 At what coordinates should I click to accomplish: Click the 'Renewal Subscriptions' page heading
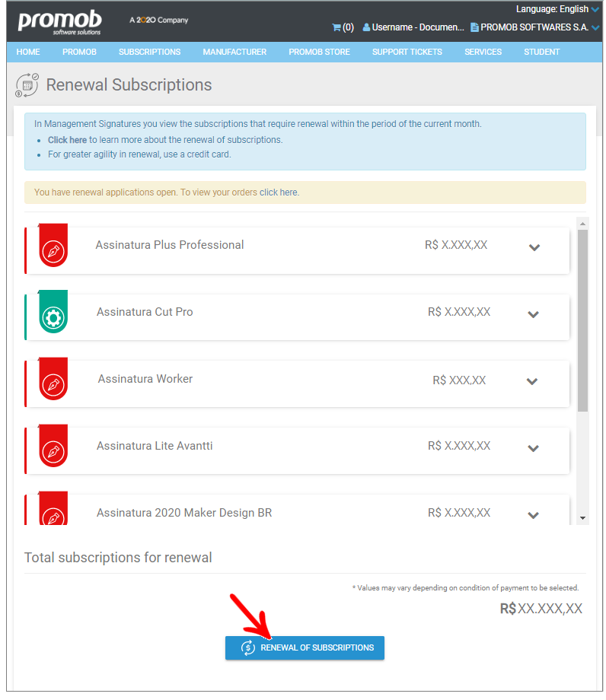pyautogui.click(x=129, y=84)
